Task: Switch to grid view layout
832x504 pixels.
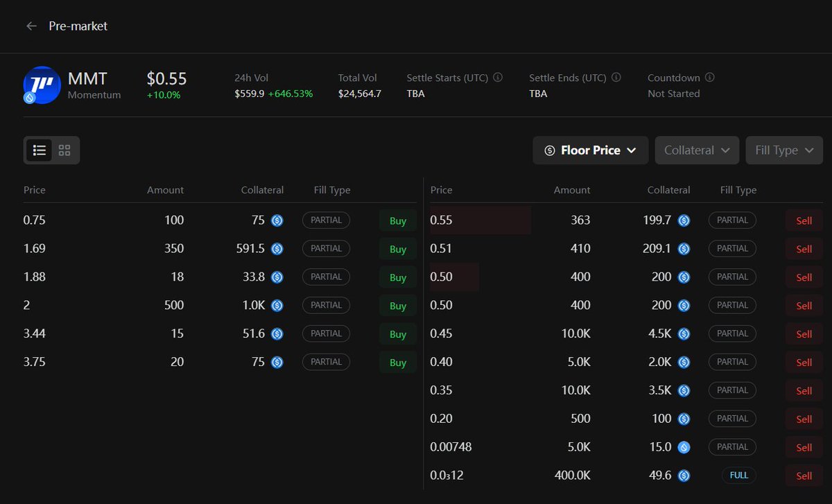Action: click(x=64, y=150)
